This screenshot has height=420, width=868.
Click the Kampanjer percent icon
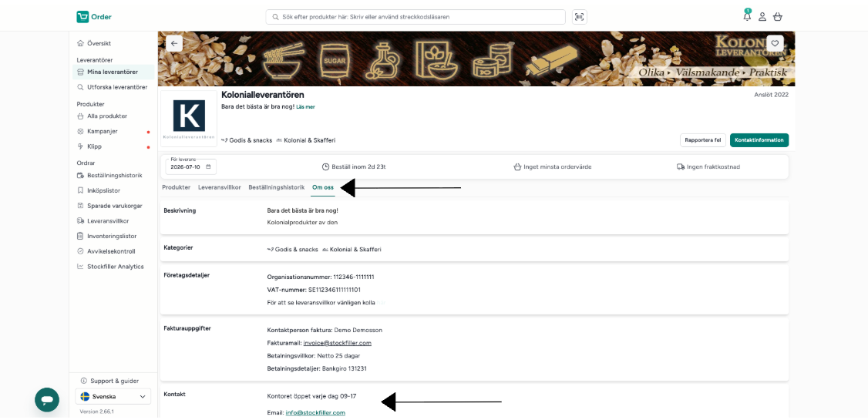(x=81, y=131)
